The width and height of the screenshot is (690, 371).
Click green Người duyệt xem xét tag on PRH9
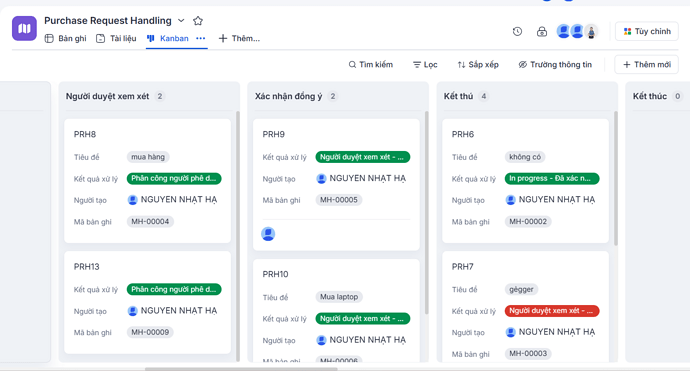363,157
